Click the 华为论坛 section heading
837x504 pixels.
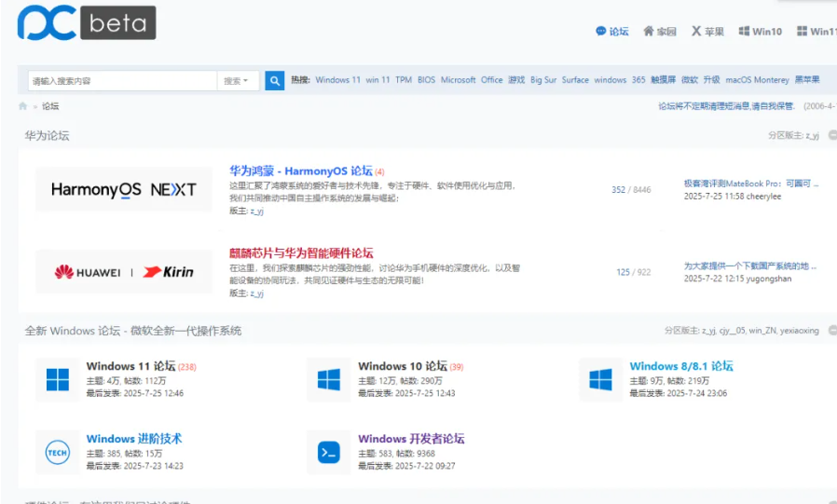pyautogui.click(x=47, y=135)
